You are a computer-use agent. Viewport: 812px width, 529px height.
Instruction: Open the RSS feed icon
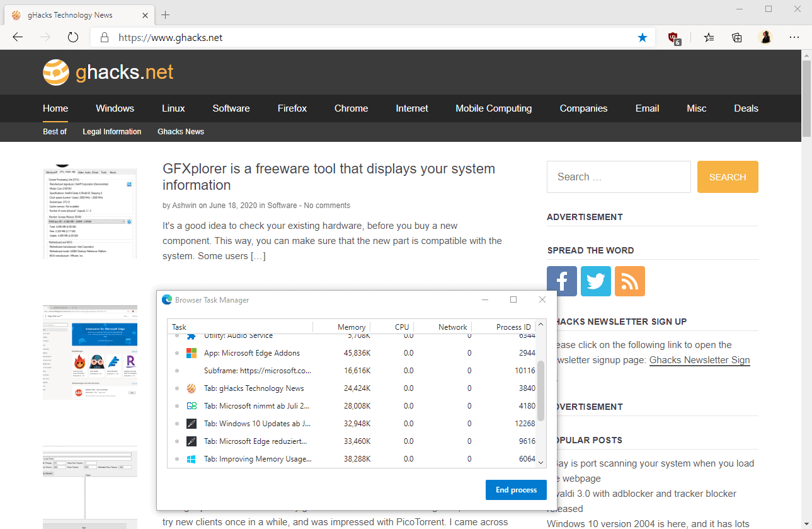pyautogui.click(x=630, y=281)
